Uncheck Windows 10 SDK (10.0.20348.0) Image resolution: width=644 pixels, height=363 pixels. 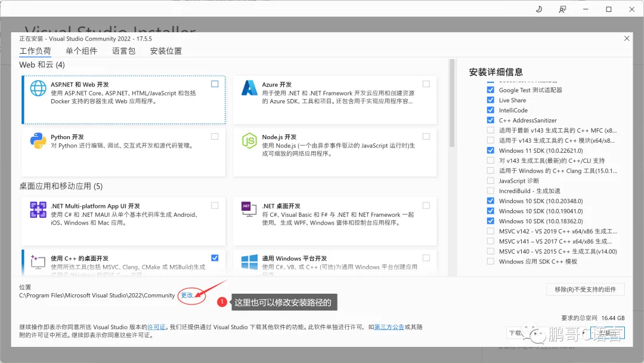490,201
